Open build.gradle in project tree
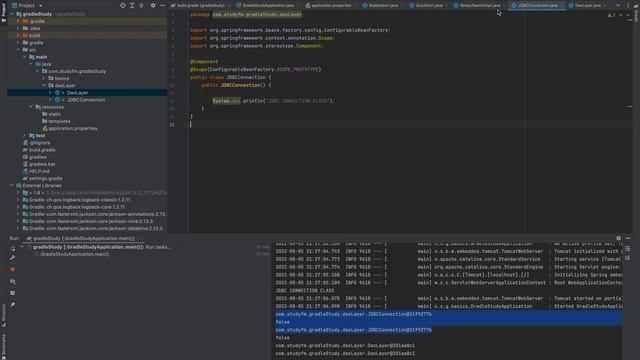 (42, 150)
